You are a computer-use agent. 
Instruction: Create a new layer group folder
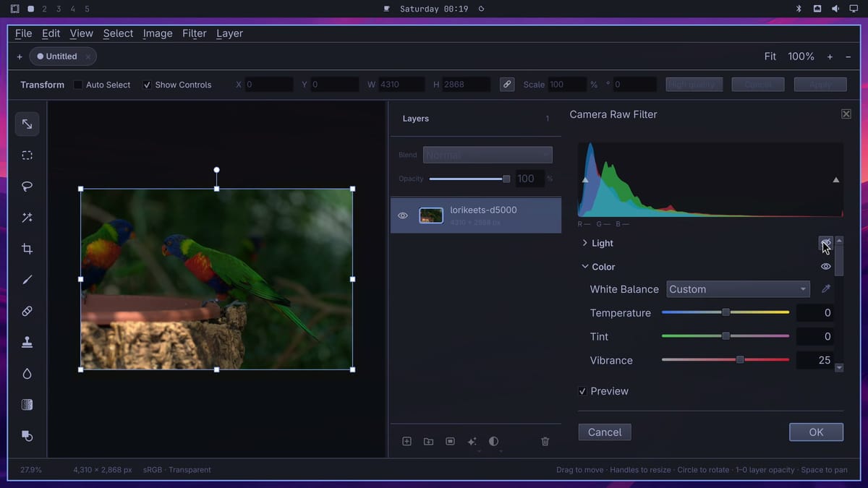click(x=428, y=441)
